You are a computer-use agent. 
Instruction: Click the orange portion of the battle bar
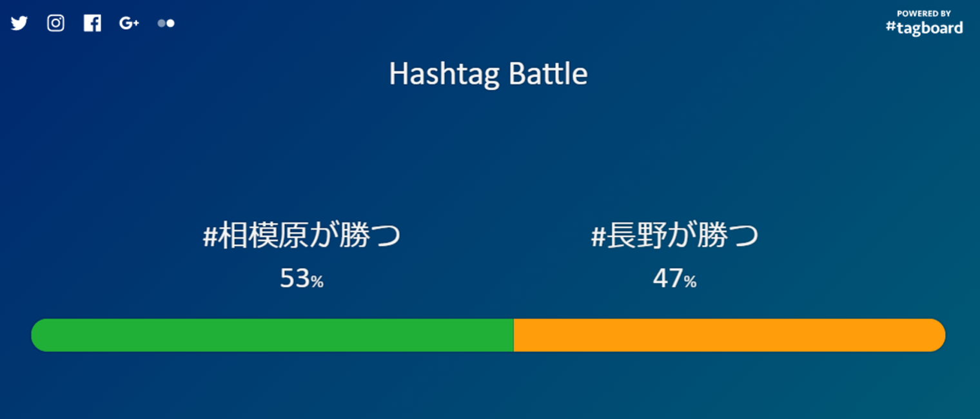(729, 335)
